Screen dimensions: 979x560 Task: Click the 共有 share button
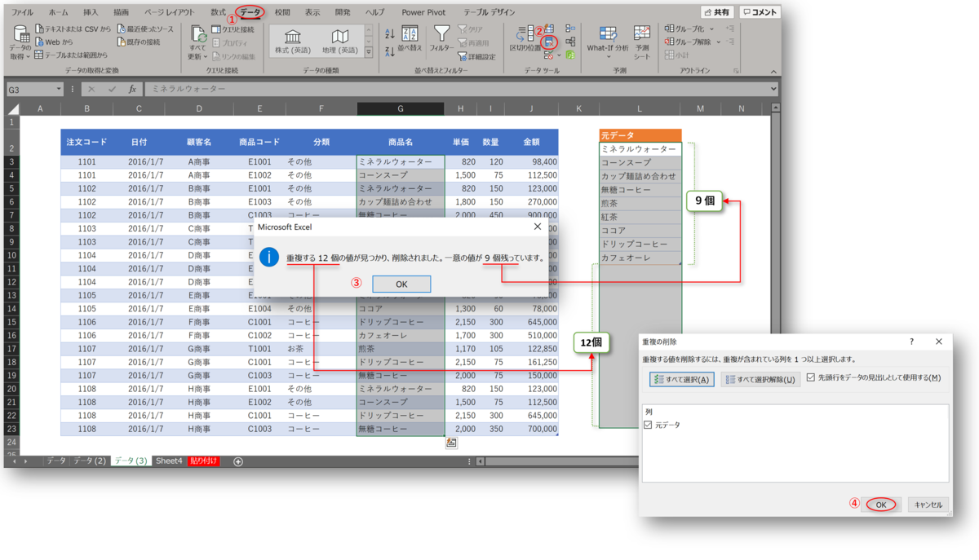click(718, 12)
